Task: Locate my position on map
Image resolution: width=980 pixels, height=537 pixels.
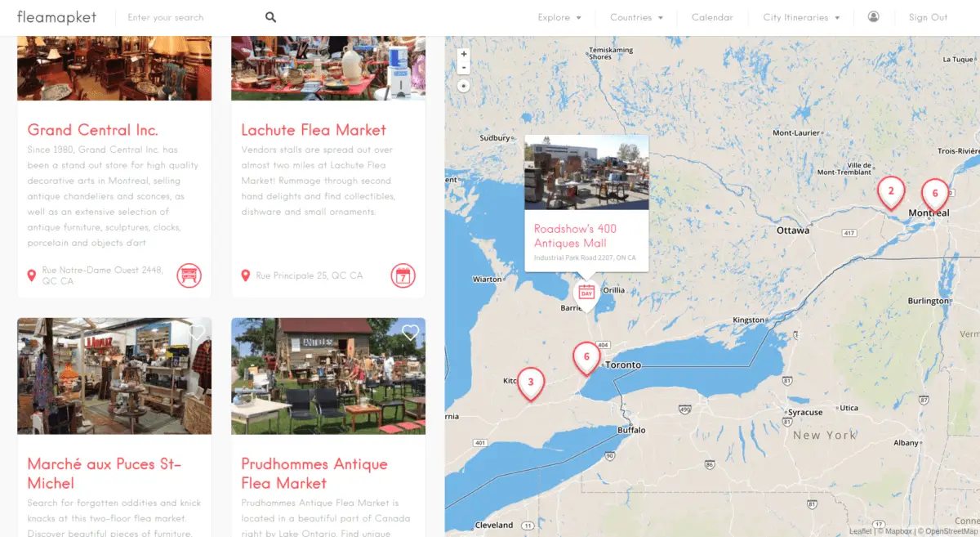Action: [x=464, y=85]
